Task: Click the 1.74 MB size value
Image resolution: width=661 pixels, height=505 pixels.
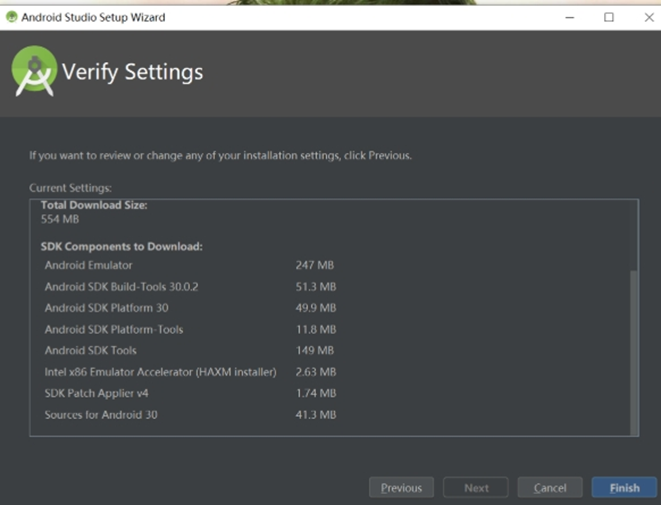Action: tap(316, 393)
